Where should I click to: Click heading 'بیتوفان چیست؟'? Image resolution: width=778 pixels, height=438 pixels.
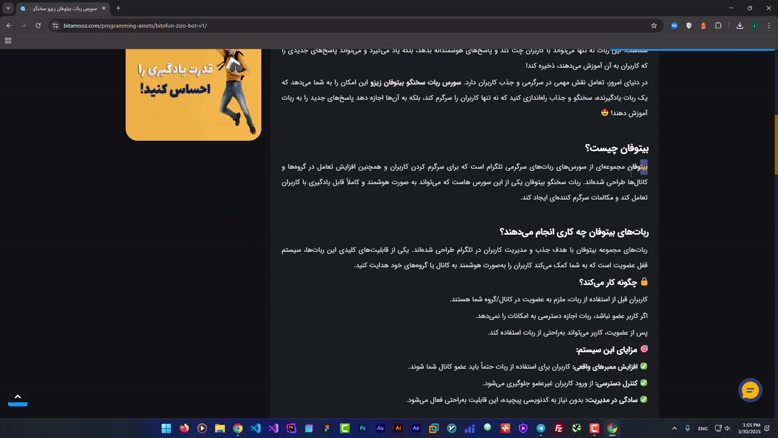click(x=617, y=148)
